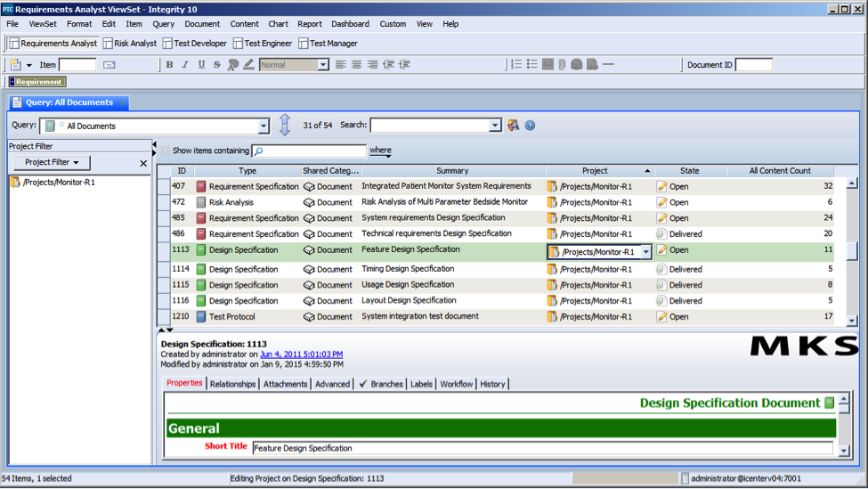Screen dimensions: 868x489
Task: Click the attachment paperclip icon
Action: pyautogui.click(x=562, y=65)
